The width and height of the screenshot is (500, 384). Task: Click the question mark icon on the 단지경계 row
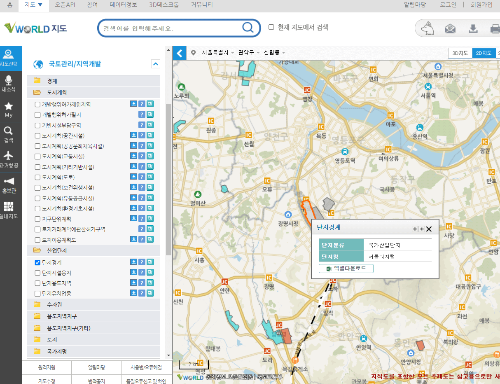[142, 262]
